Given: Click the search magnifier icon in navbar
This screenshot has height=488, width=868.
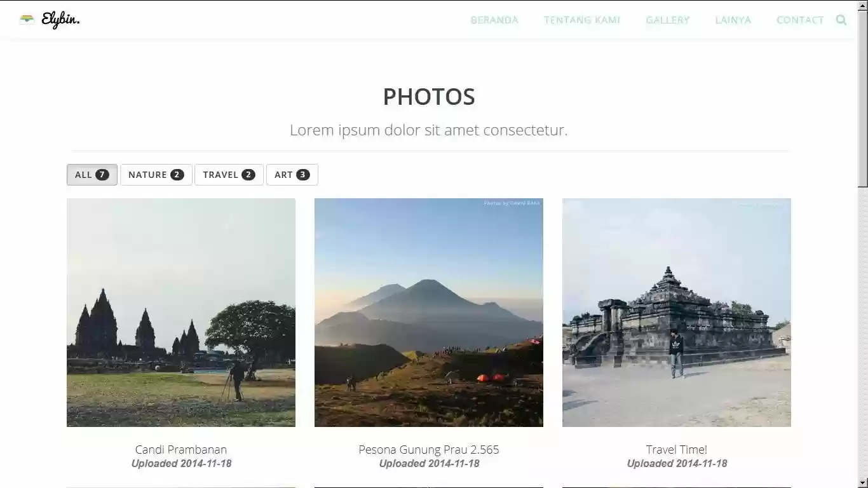Looking at the screenshot, I should [x=841, y=20].
